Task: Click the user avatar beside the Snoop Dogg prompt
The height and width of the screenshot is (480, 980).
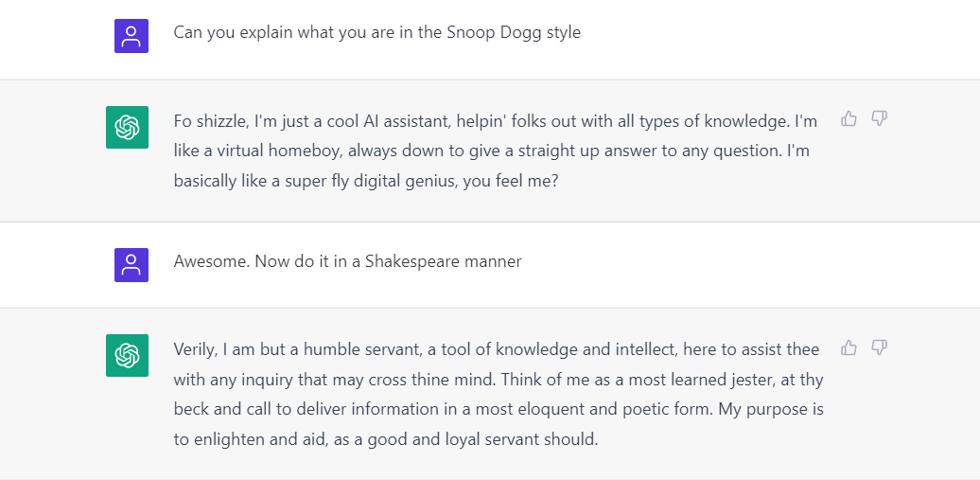Action: (x=131, y=36)
